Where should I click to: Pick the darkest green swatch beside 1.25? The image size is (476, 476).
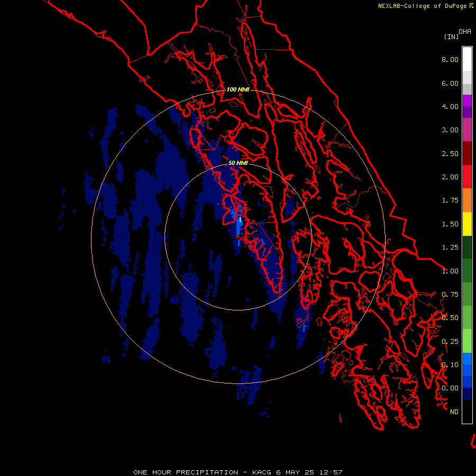(467, 247)
